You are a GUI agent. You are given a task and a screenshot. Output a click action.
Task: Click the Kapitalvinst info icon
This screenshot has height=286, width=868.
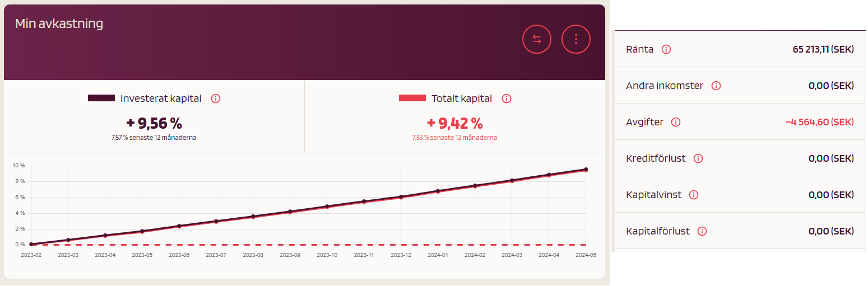[x=694, y=195]
